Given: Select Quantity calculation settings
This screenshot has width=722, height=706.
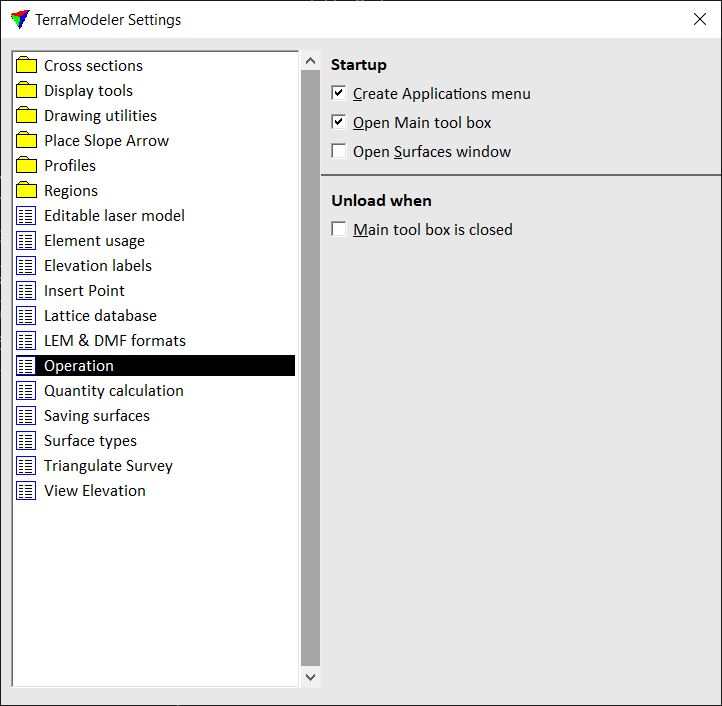Looking at the screenshot, I should [113, 391].
